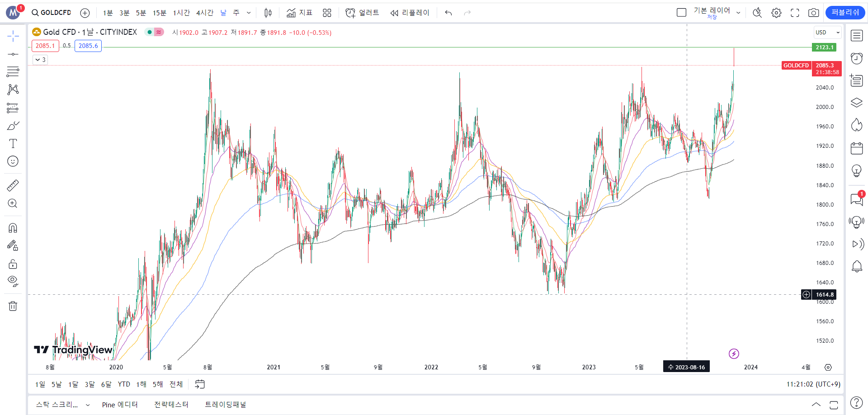Viewport: 868px width, 415px height.
Task: Click the 퍼블리쉬 publish button
Action: (845, 13)
